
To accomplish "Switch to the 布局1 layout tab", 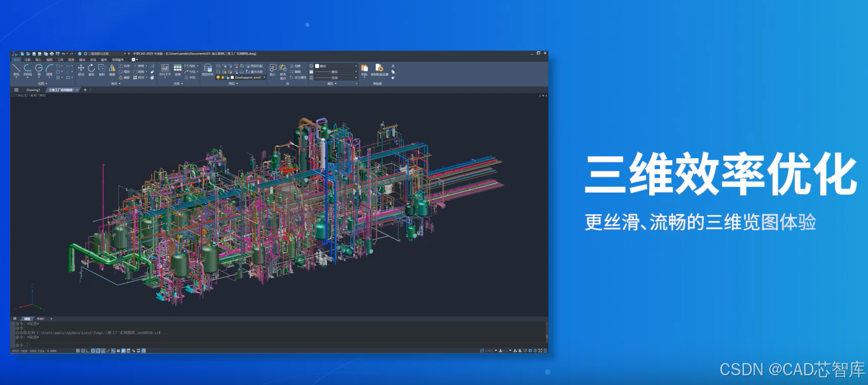I will [40, 319].
